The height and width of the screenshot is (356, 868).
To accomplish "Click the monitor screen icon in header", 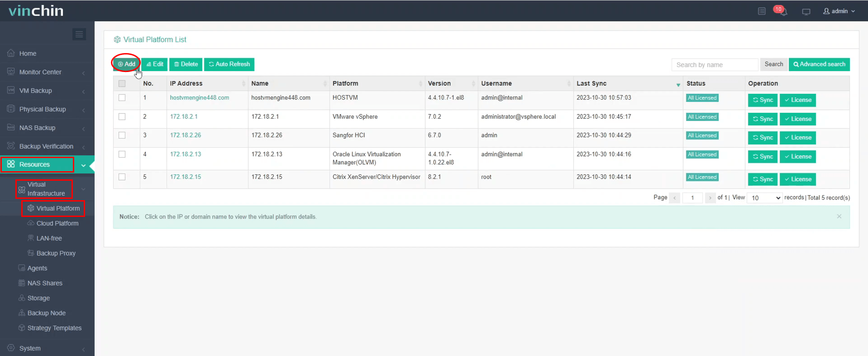I will [806, 12].
